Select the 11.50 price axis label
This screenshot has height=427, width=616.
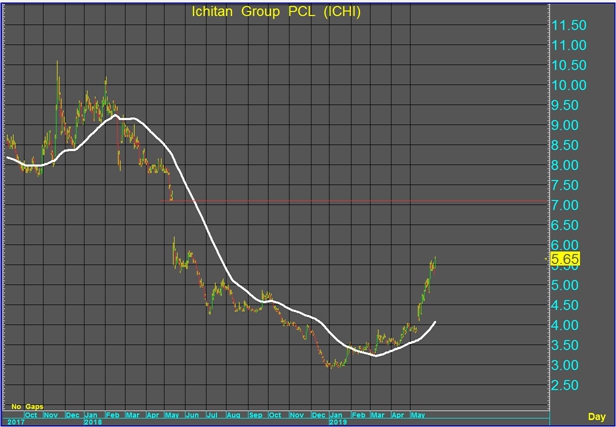coord(569,26)
